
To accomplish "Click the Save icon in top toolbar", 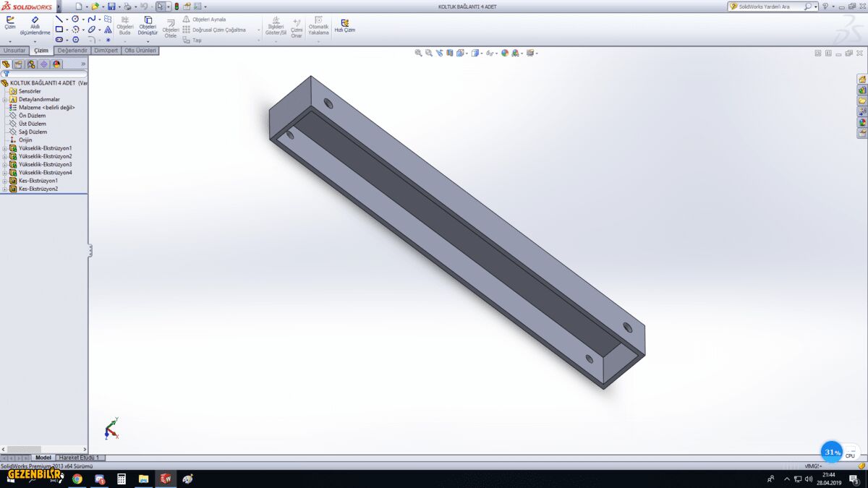I will point(111,7).
